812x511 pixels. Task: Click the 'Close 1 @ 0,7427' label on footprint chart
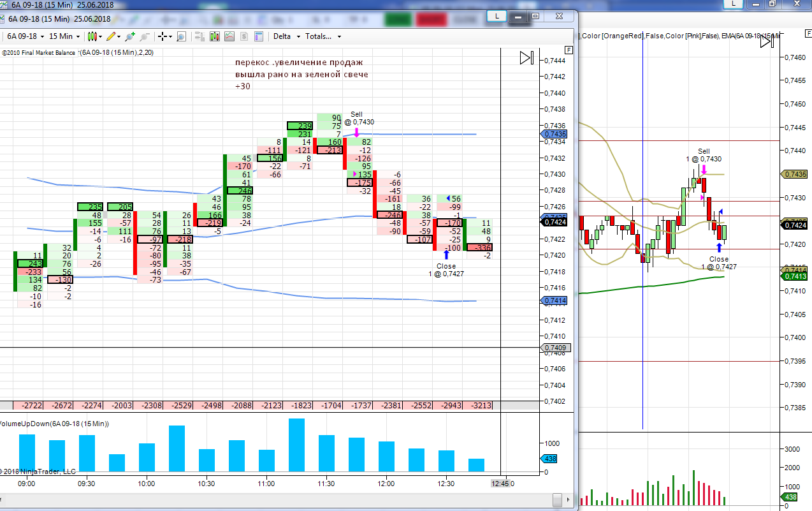446,269
